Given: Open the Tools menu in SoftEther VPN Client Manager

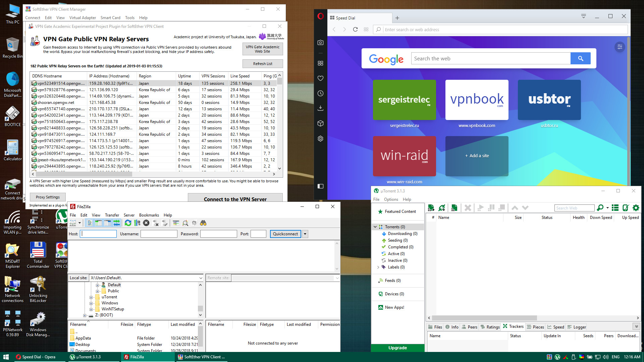Looking at the screenshot, I should click(x=129, y=18).
